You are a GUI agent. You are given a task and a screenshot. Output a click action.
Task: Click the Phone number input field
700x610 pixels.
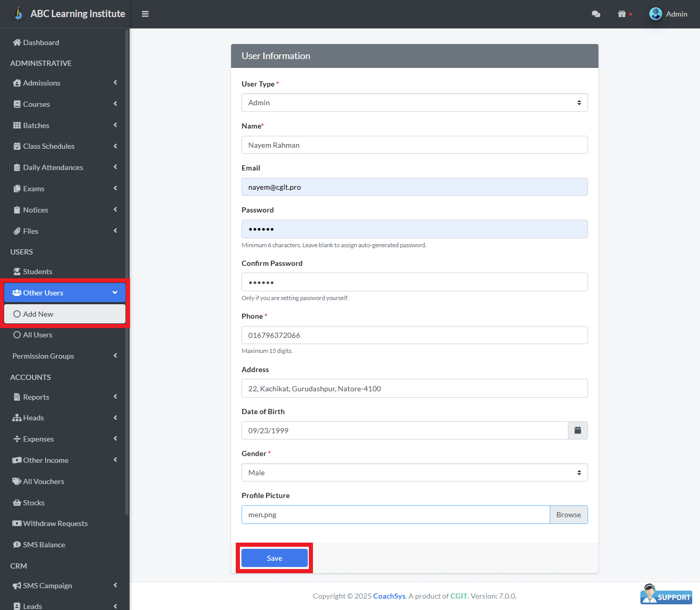(415, 335)
